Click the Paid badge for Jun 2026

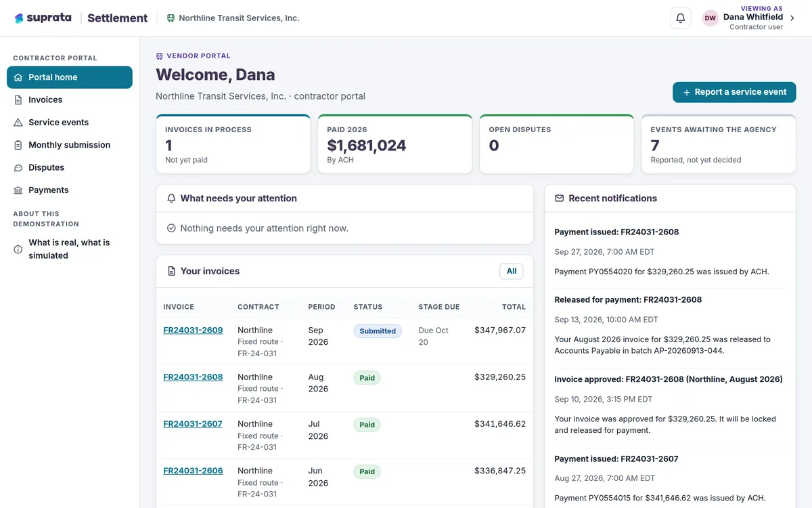[367, 471]
